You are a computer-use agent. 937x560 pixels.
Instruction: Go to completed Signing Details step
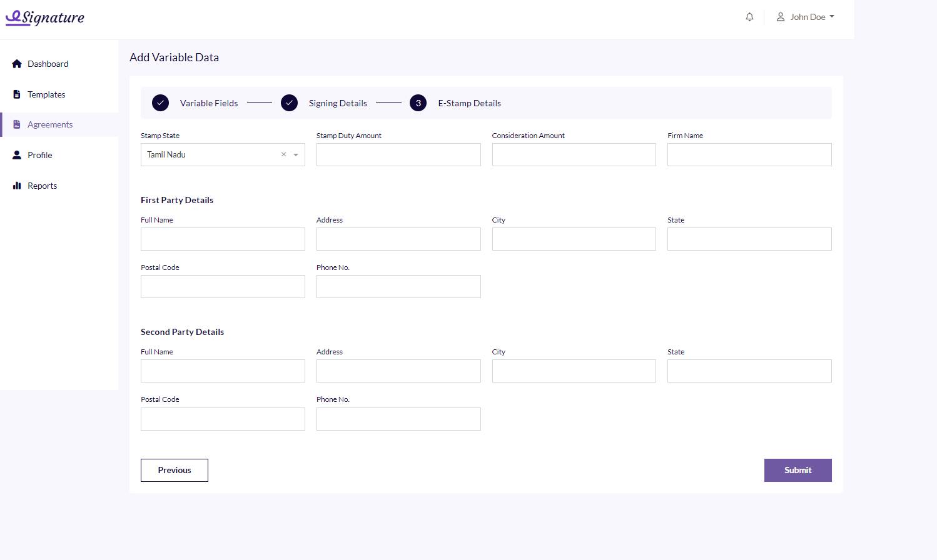click(x=289, y=103)
